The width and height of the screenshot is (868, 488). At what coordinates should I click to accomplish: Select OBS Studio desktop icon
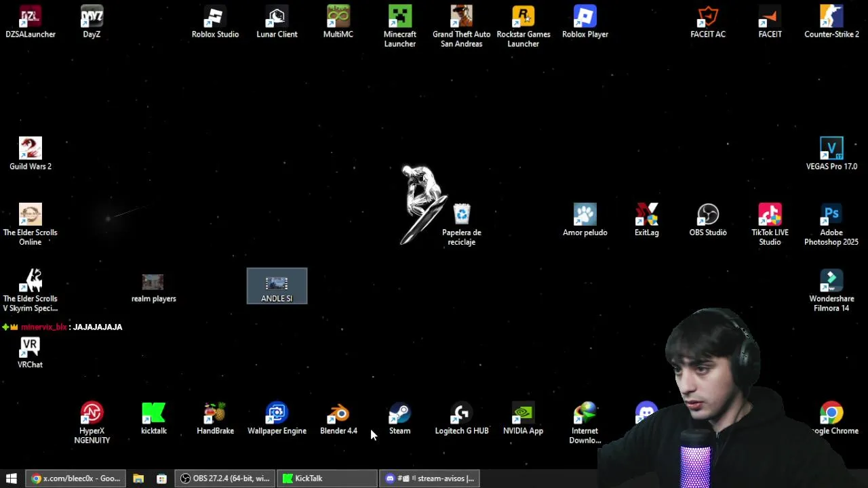(x=708, y=220)
